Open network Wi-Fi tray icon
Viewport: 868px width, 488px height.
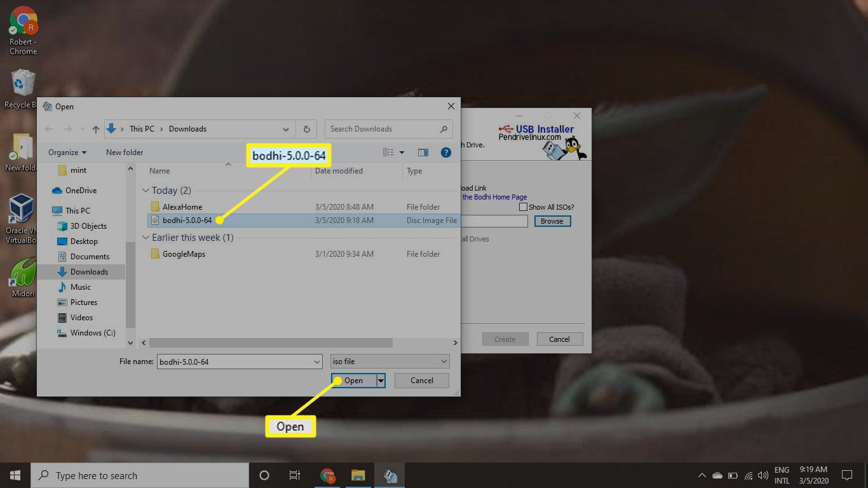click(x=749, y=475)
